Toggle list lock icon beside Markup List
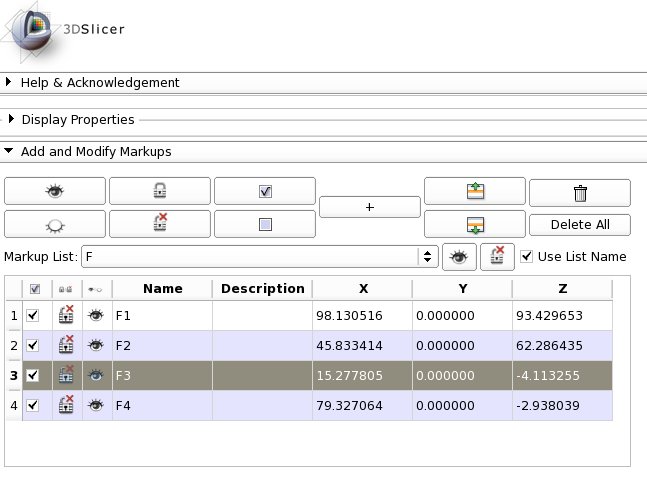 (x=497, y=257)
